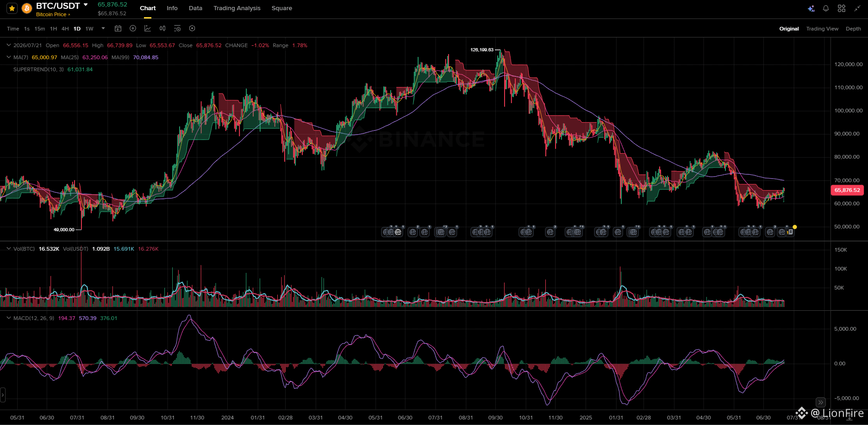
Task: Click the Range 1.78% value
Action: coord(300,45)
